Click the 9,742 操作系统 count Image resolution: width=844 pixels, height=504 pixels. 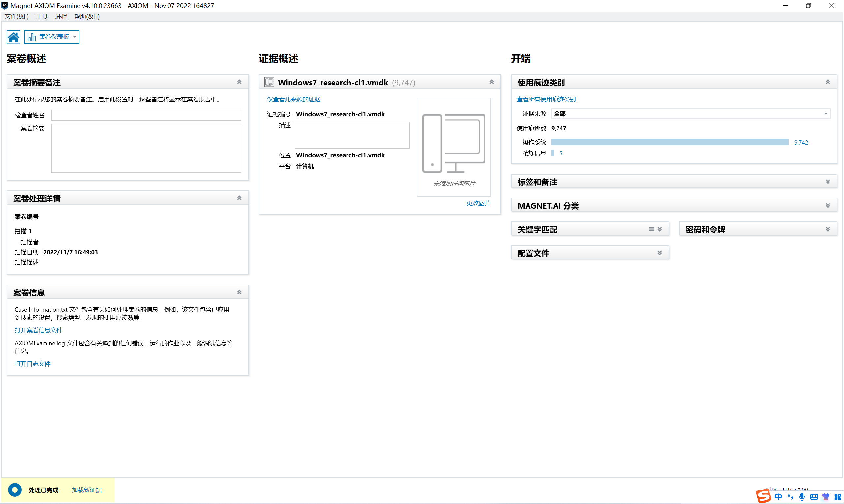tap(801, 143)
